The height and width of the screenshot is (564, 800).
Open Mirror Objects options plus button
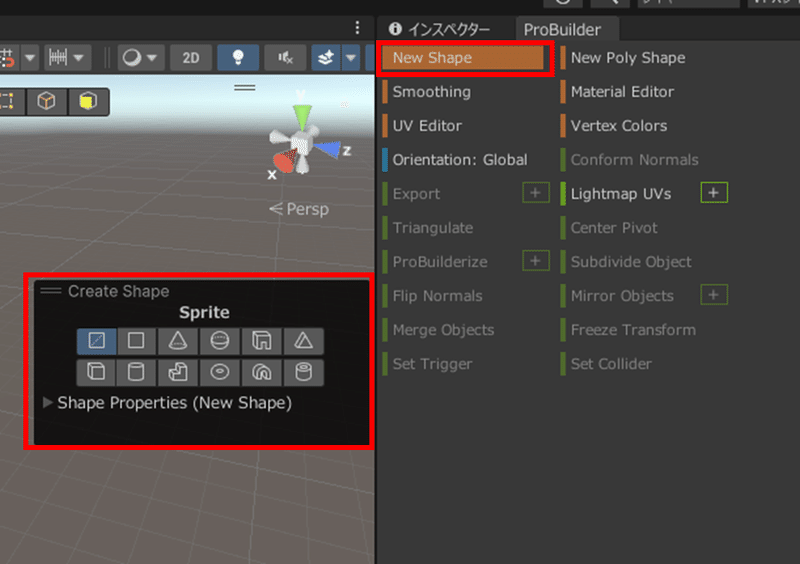click(x=714, y=295)
